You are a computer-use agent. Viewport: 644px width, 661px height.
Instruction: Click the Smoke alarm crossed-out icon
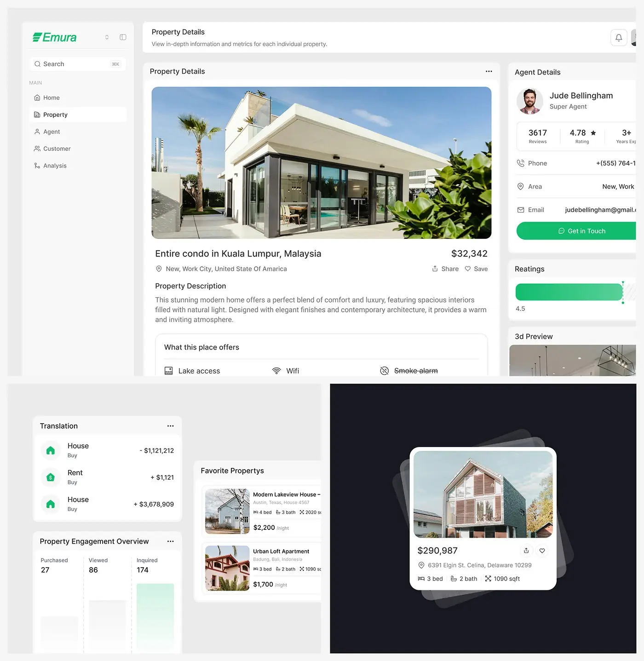click(x=385, y=371)
